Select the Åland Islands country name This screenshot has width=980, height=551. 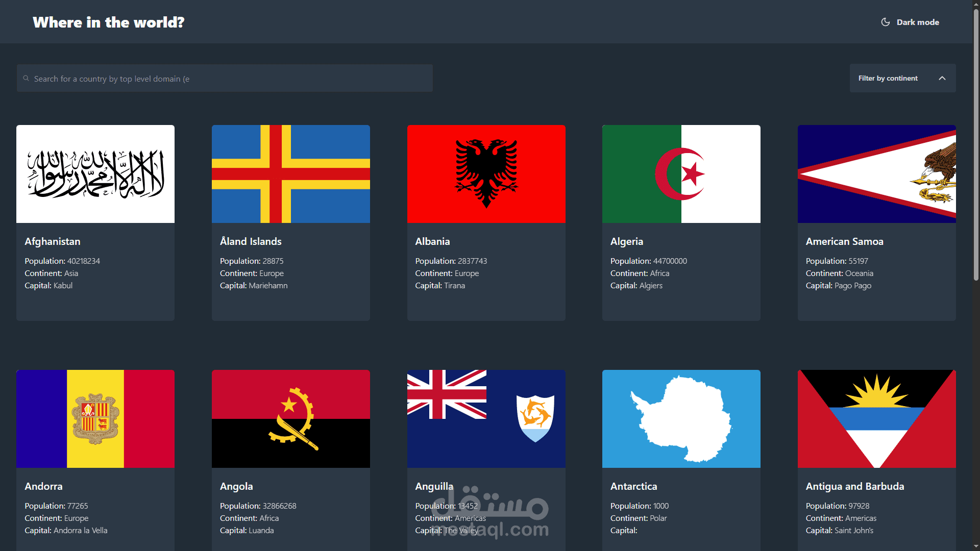[x=251, y=241]
